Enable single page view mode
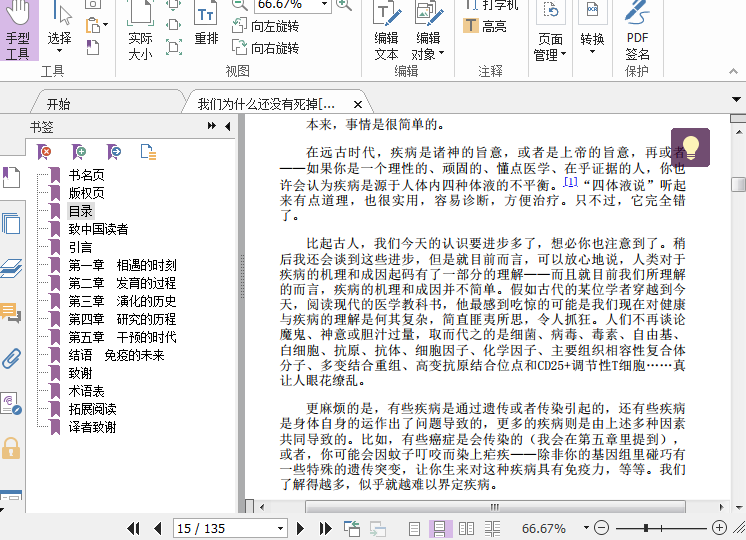746x540 pixels. pos(414,529)
